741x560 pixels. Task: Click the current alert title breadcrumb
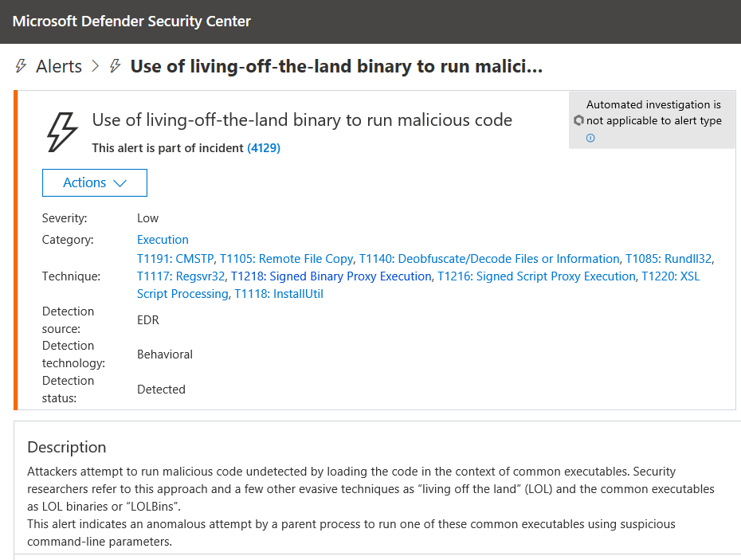(335, 66)
